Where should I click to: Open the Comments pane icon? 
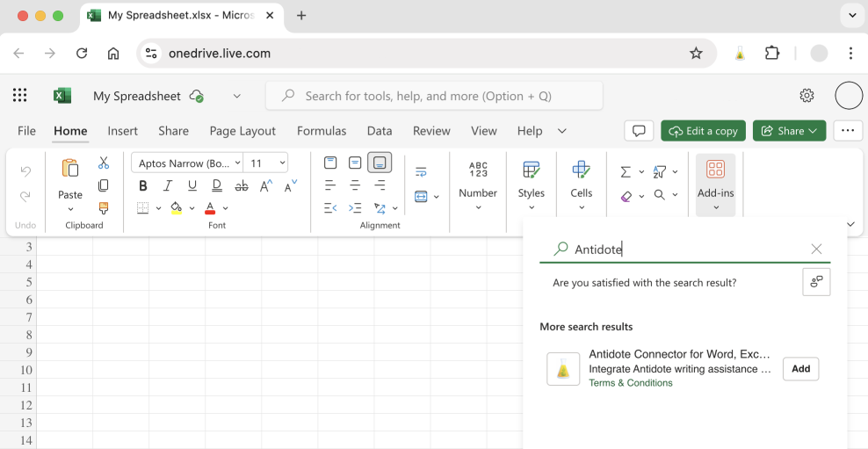pos(639,131)
